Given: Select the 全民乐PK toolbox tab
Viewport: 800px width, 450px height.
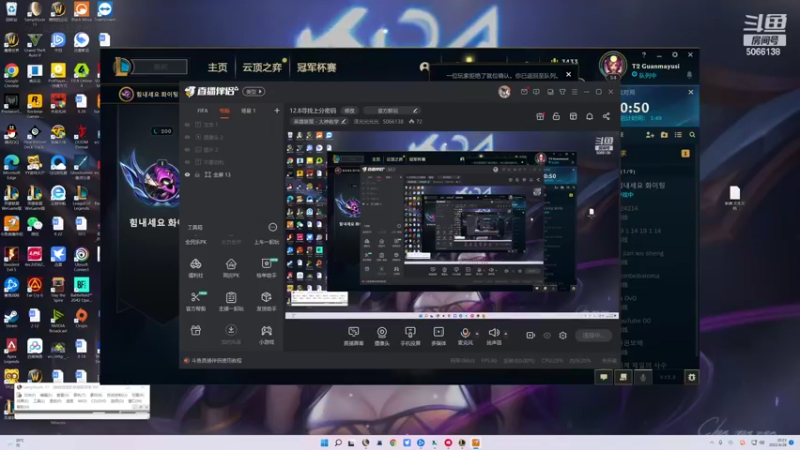Looking at the screenshot, I should 196,242.
